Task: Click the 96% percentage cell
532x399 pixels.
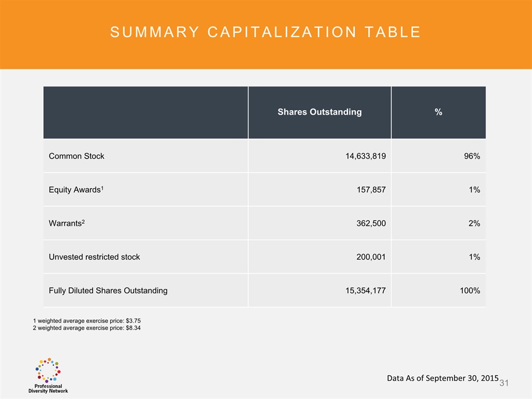Action: click(472, 156)
